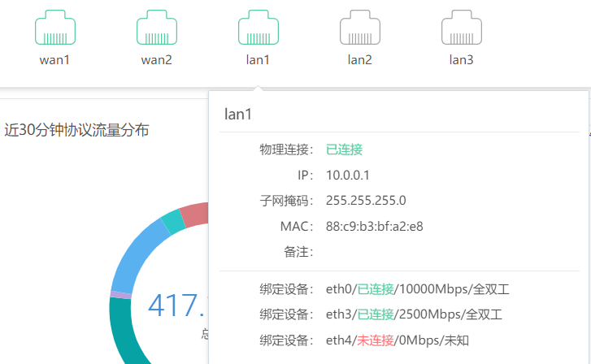Click the cyan donut chart segment
Viewport: 591px width, 364px height.
173,223
